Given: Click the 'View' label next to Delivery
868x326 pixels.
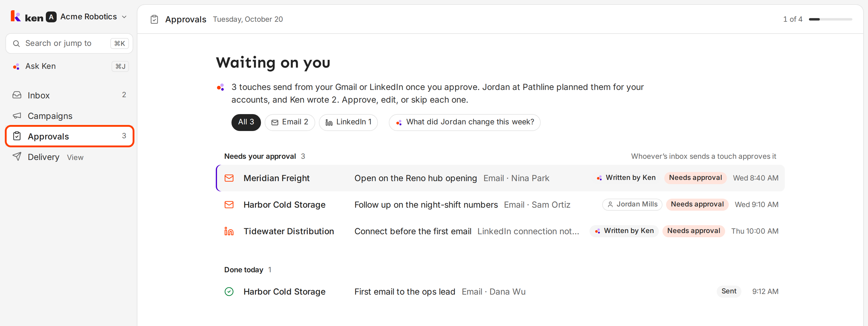Looking at the screenshot, I should [75, 158].
